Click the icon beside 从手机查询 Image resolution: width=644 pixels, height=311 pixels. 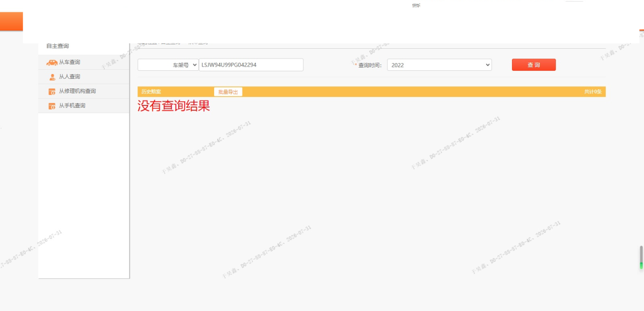click(x=52, y=106)
